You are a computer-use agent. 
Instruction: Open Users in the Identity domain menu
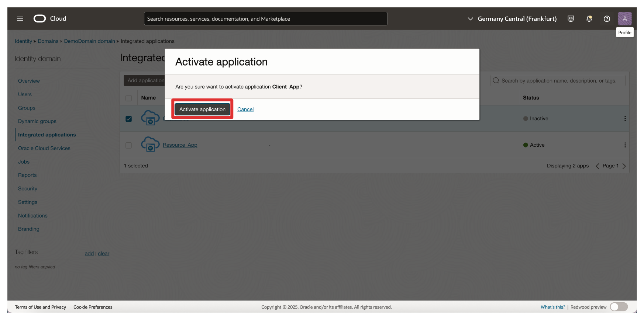click(x=25, y=94)
